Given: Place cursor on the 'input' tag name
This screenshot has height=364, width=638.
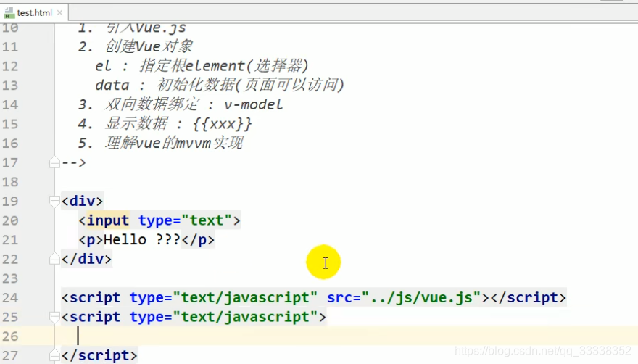Looking at the screenshot, I should [x=108, y=220].
